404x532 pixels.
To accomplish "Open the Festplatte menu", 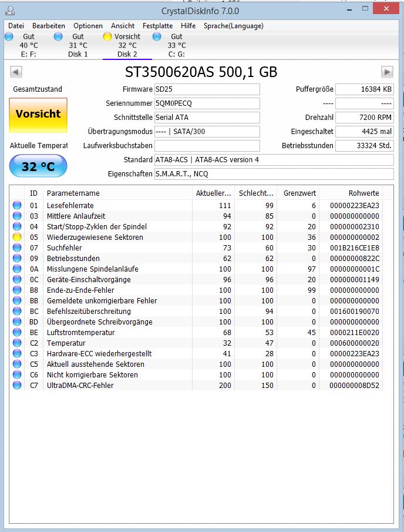I will point(157,26).
